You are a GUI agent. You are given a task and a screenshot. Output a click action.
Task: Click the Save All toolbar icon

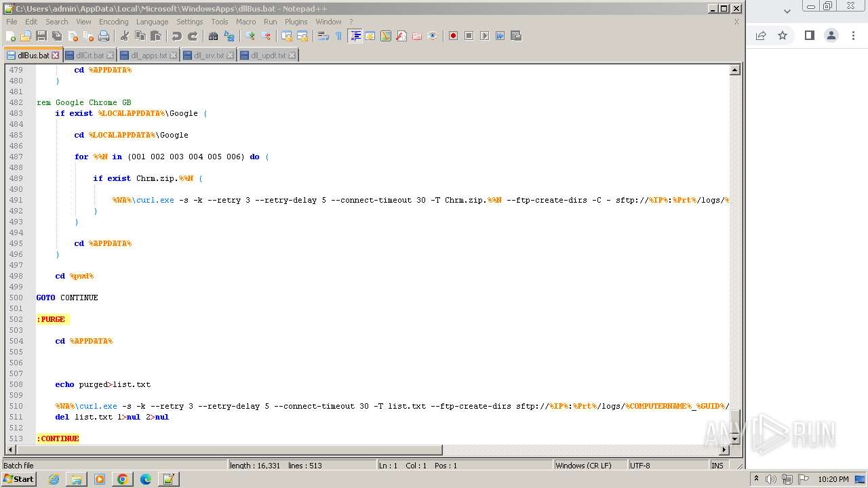[57, 36]
